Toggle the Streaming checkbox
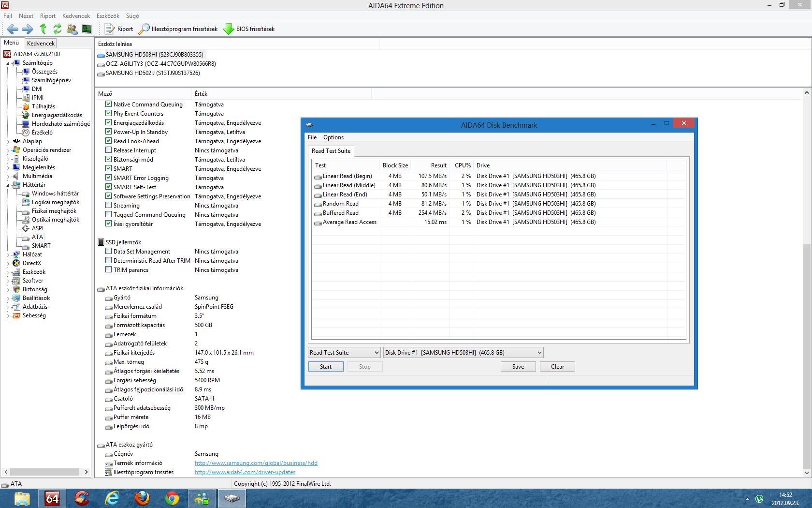Screen dimensions: 812x508 (108, 205)
